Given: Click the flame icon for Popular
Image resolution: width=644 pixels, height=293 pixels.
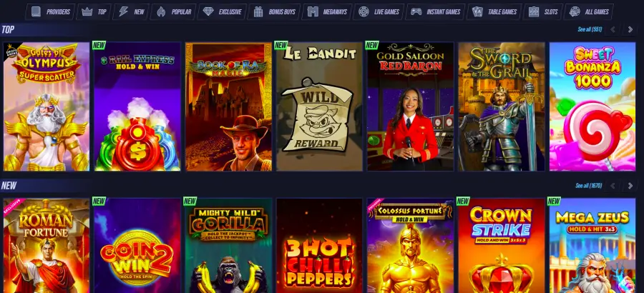Looking at the screenshot, I should pos(161,12).
